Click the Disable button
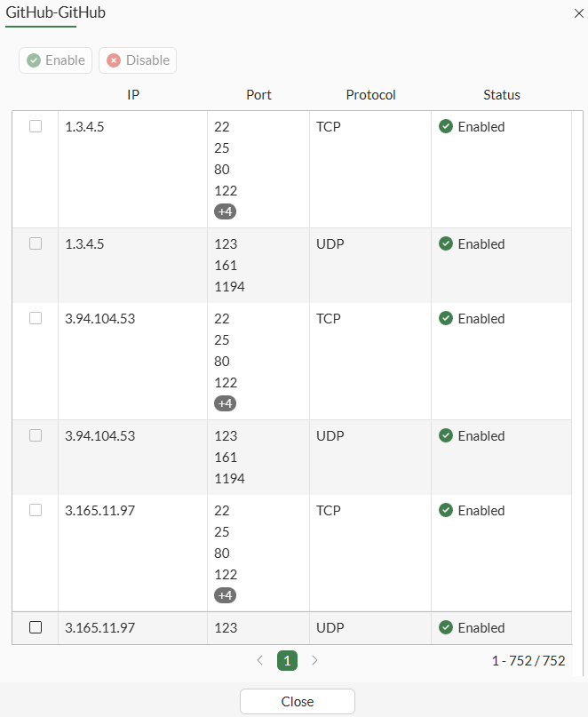This screenshot has width=588, height=717. (137, 60)
